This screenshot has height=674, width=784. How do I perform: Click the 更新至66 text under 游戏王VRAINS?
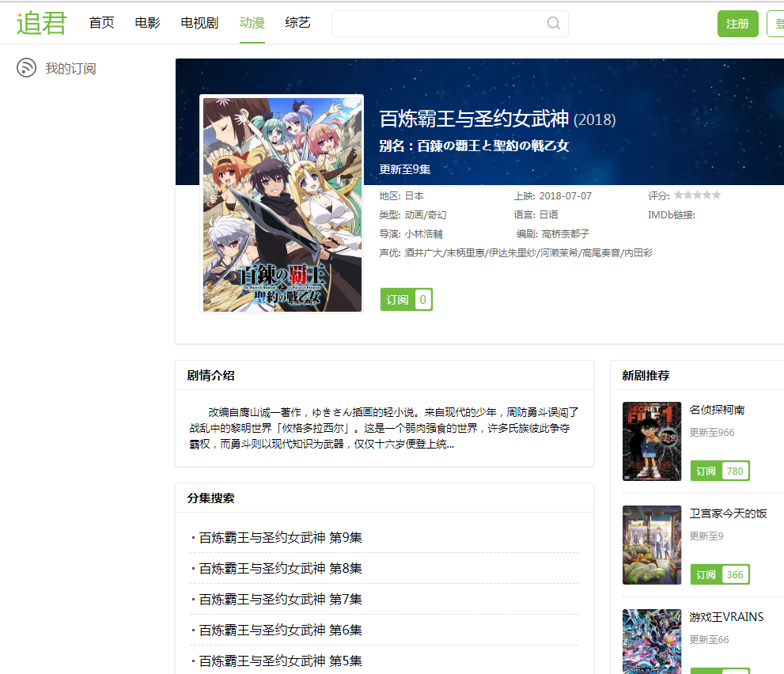coord(709,639)
